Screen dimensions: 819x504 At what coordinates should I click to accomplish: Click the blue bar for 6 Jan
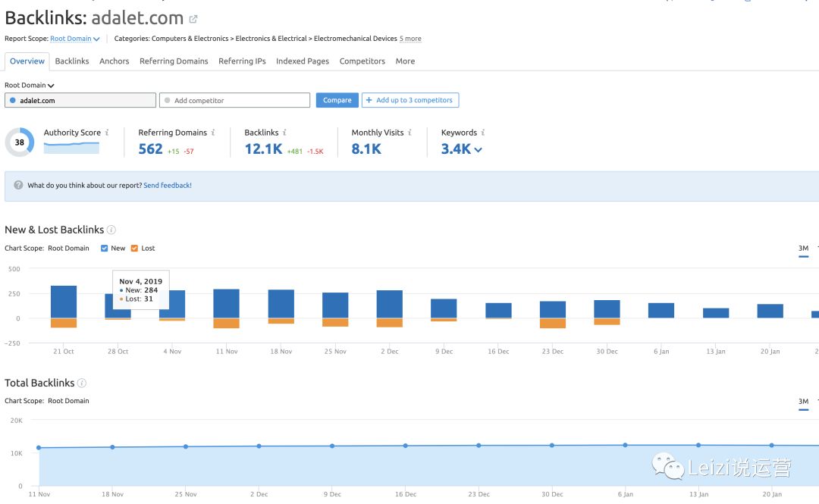pyautogui.click(x=661, y=310)
